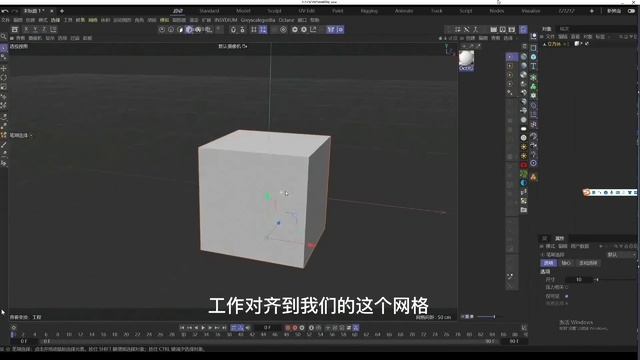Select the Octane material thumbnail
The width and height of the screenshot is (640, 360).
pyautogui.click(x=466, y=60)
